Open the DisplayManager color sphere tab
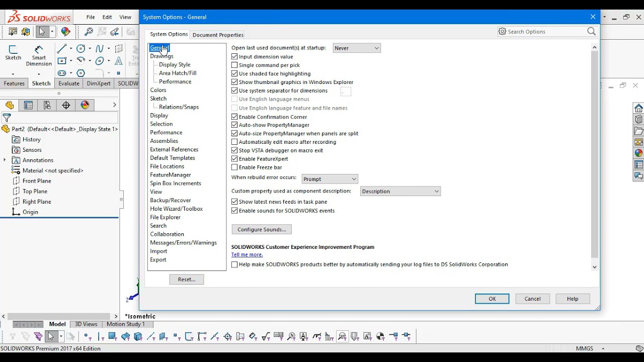Viewport: 644px width, 362px height. (85, 105)
